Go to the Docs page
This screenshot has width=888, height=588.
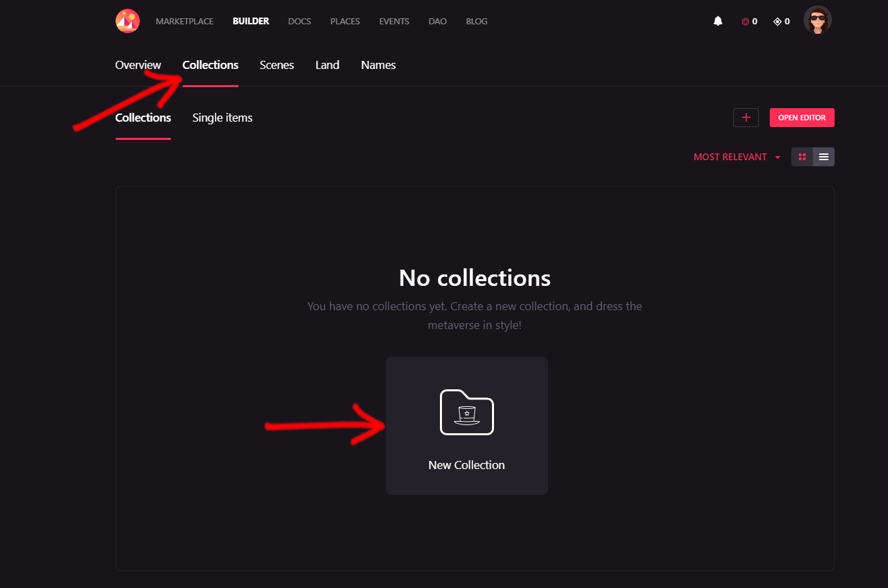[x=299, y=22]
